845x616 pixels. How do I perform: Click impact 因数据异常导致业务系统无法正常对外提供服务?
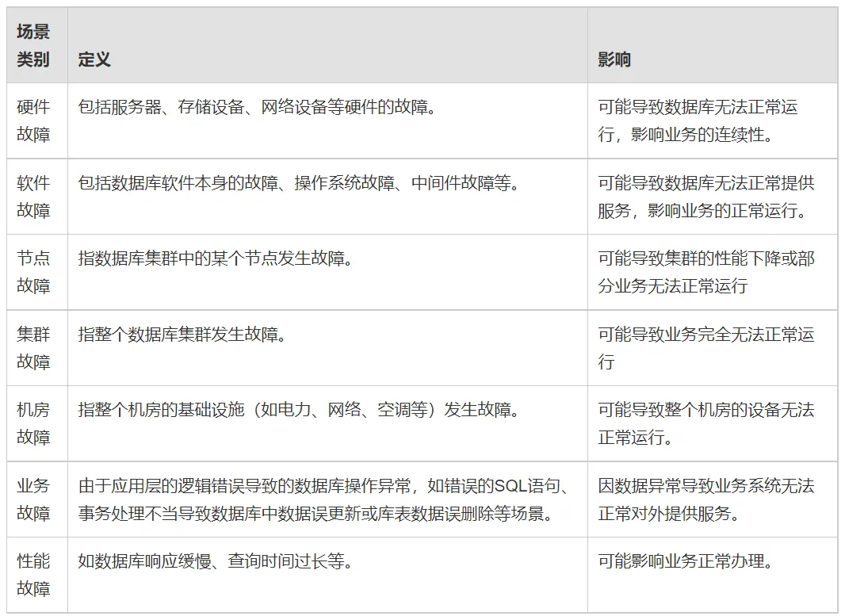pos(706,499)
